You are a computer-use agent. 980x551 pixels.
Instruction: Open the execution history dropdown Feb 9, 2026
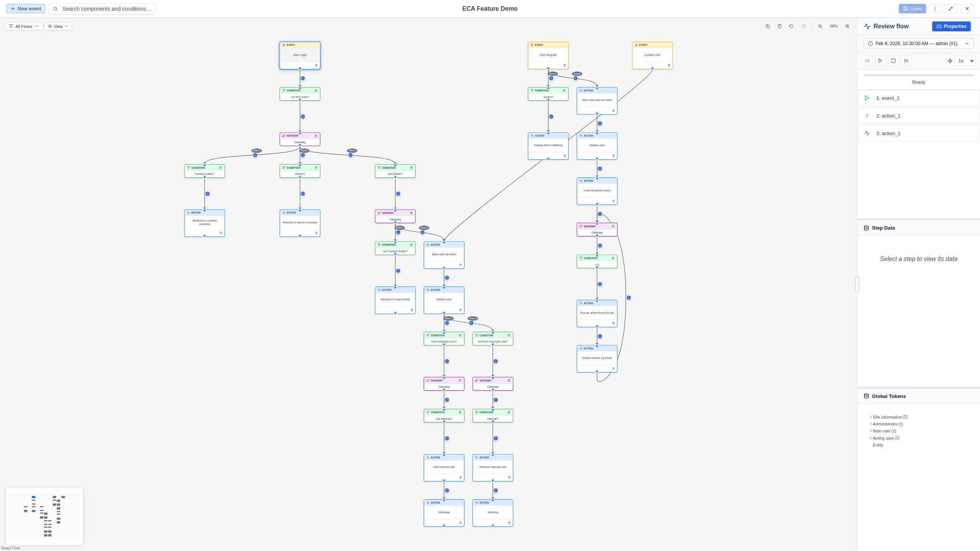coord(919,44)
